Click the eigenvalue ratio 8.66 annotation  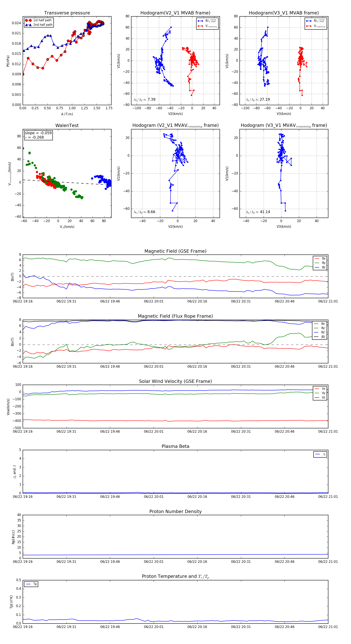[144, 212]
